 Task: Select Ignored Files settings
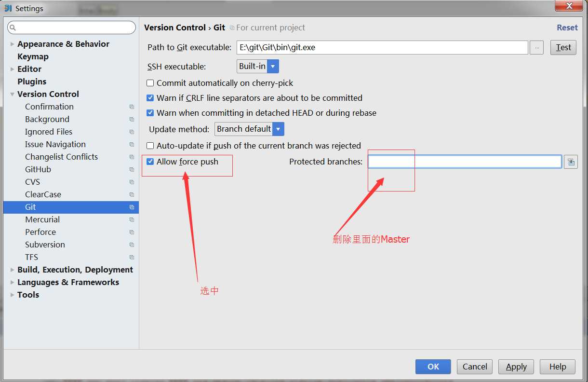(49, 132)
